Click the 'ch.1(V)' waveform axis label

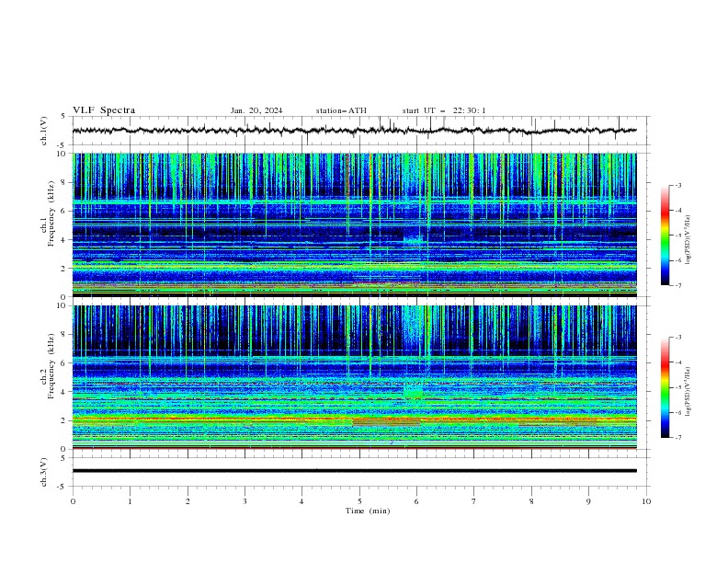pyautogui.click(x=44, y=131)
